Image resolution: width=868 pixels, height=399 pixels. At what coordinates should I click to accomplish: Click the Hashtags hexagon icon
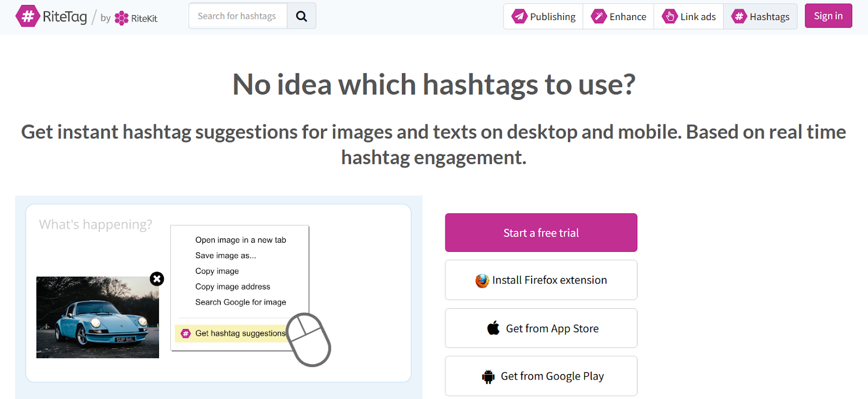[x=739, y=16]
